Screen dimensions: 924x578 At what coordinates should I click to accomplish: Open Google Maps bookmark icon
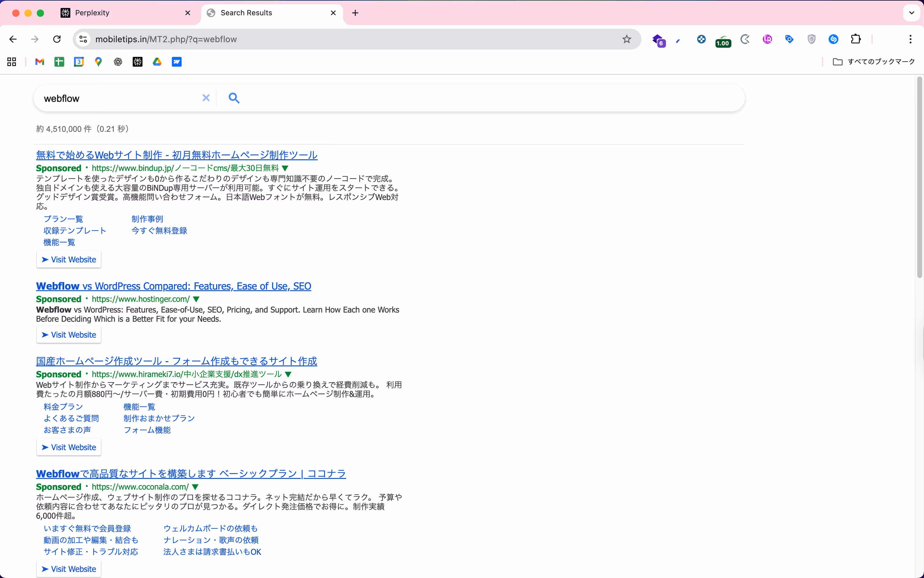98,61
